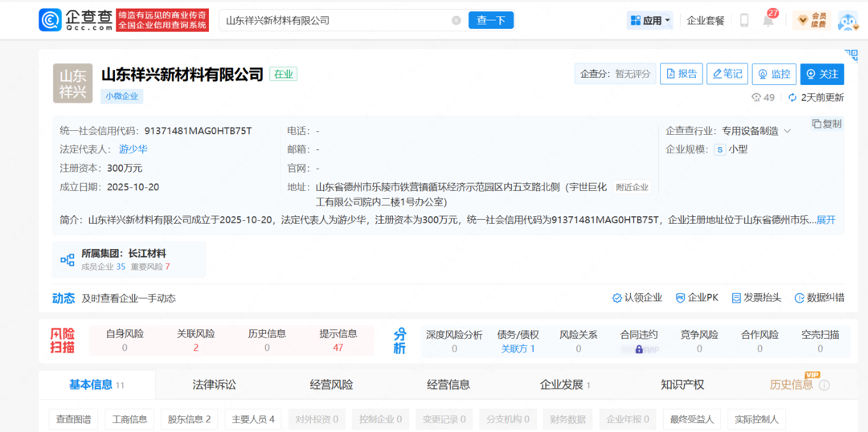Open notifications bell icon
Image resolution: width=868 pixels, height=432 pixels.
pyautogui.click(x=768, y=21)
